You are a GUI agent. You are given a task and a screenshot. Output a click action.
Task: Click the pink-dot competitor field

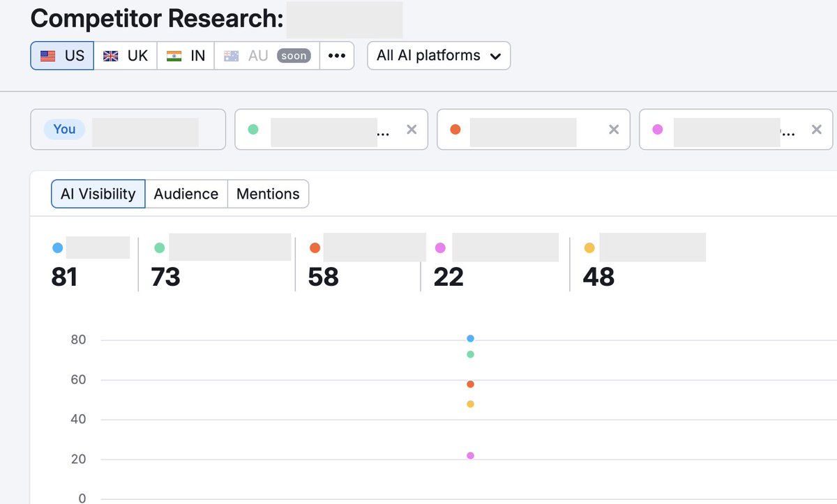[736, 129]
